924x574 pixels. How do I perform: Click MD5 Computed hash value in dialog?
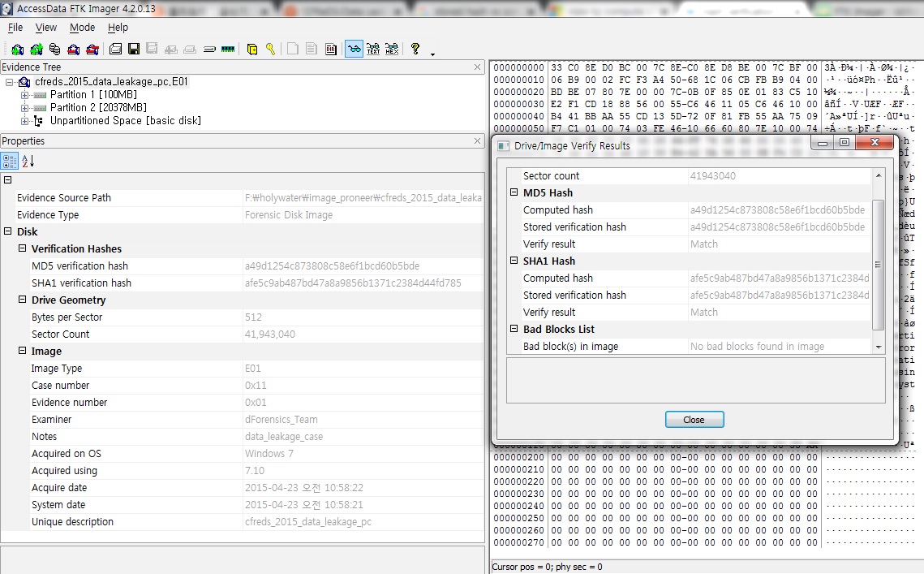coord(777,210)
